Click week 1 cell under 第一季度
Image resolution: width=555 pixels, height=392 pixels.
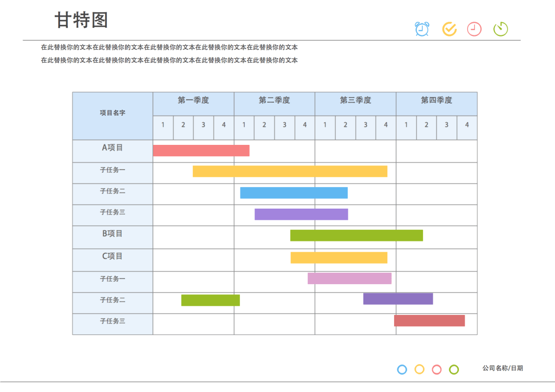click(x=163, y=128)
